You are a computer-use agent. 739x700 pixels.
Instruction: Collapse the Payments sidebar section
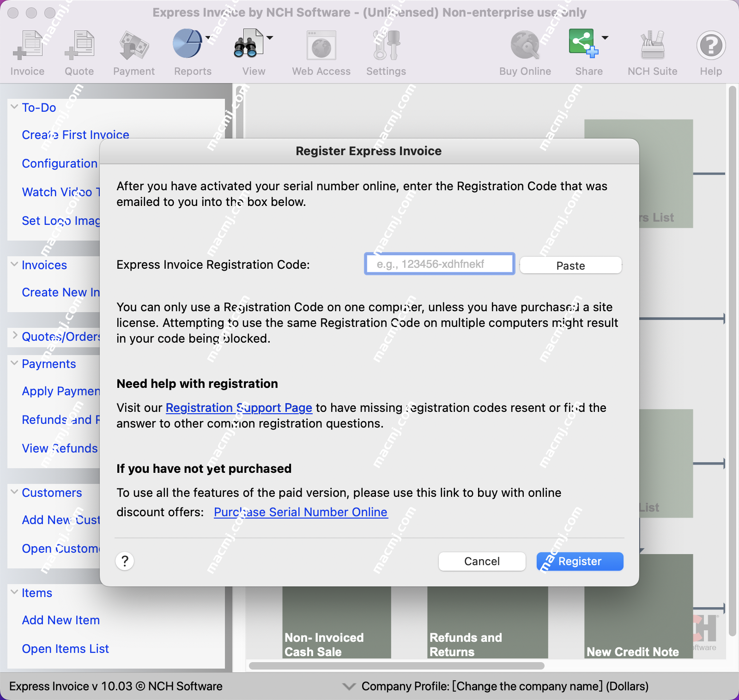pyautogui.click(x=14, y=363)
